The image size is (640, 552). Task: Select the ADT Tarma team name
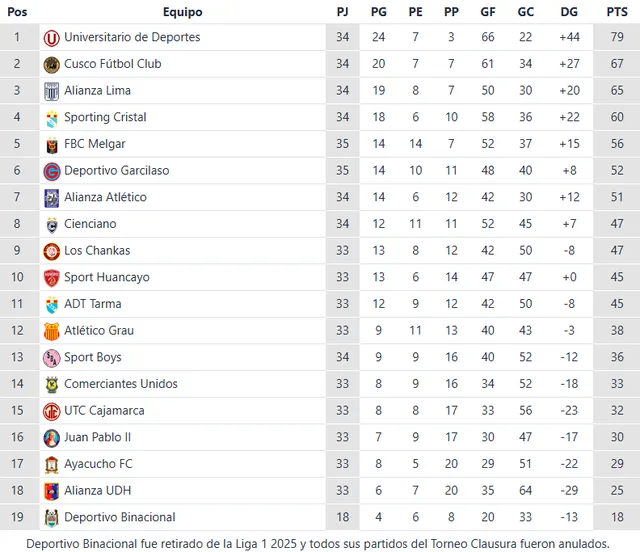[93, 304]
